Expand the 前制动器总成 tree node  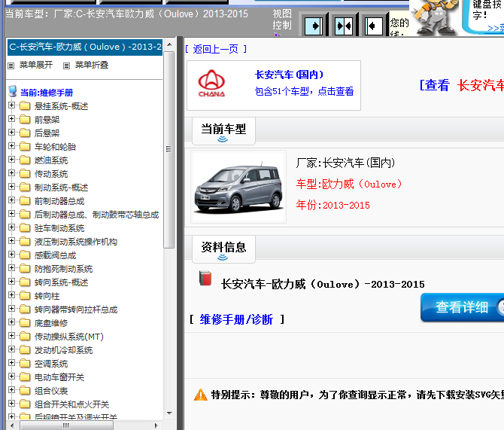click(11, 200)
